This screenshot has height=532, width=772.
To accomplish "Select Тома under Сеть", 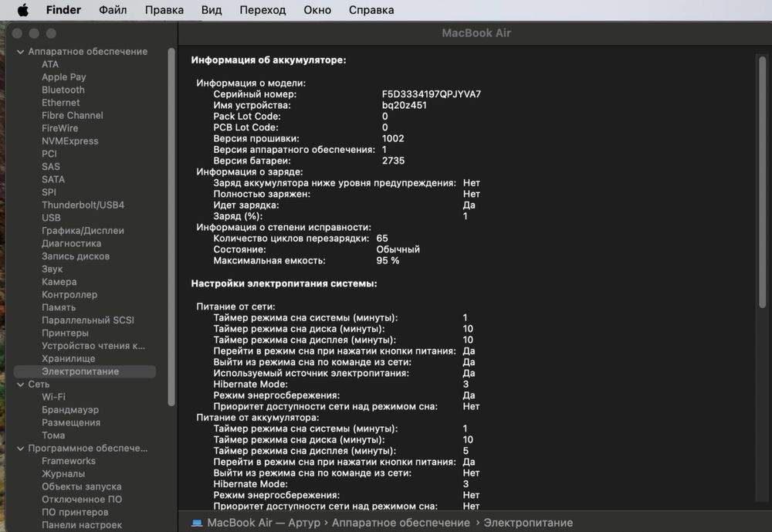I will [53, 435].
